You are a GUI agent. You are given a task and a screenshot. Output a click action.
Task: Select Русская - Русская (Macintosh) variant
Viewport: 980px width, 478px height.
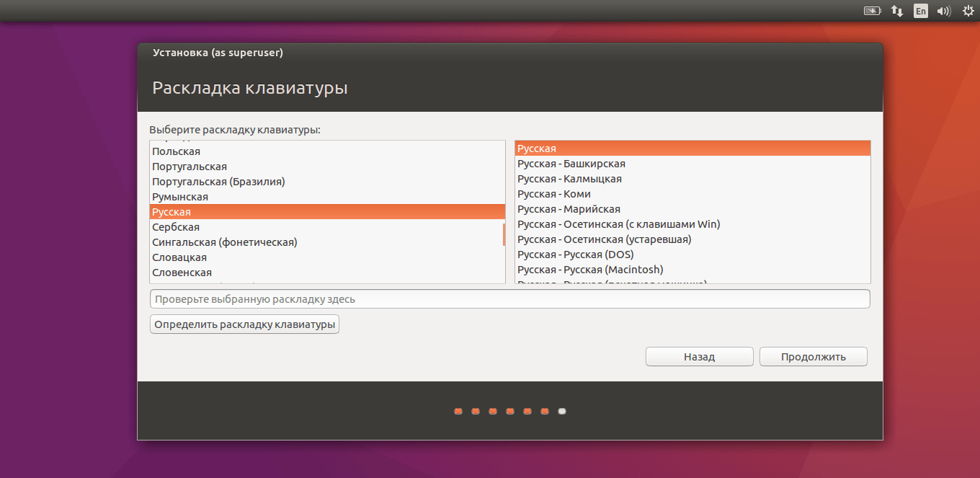pyautogui.click(x=692, y=270)
